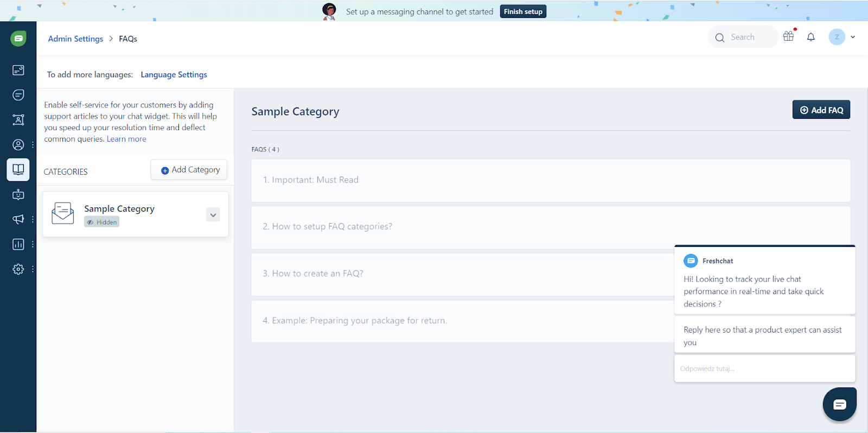Click the Finish setup button
Screen dimensions: 868x433
(x=523, y=12)
